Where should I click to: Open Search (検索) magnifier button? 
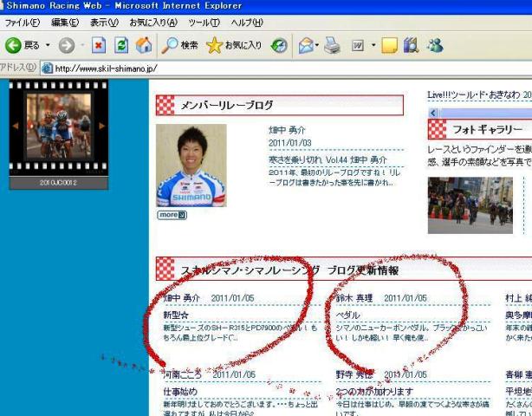point(179,45)
